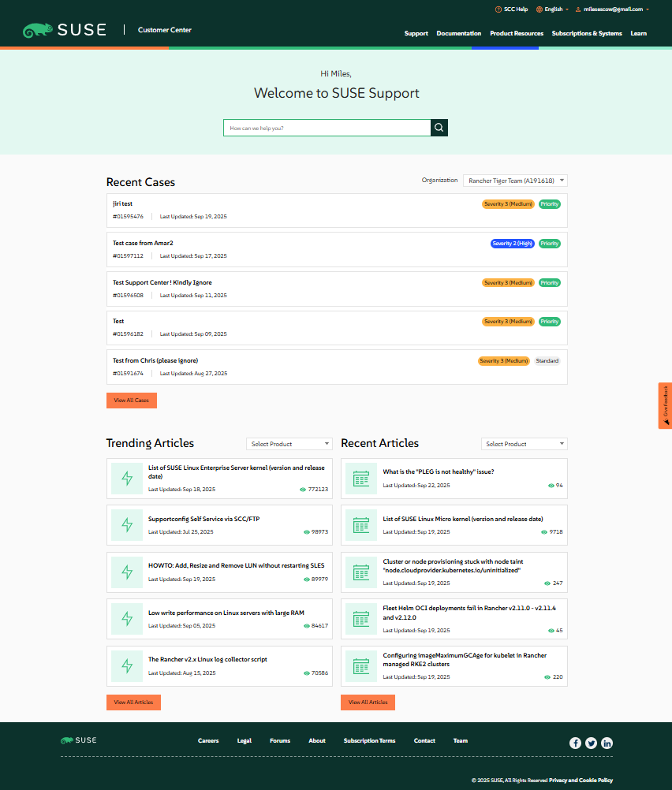Open the Documentation menu item
This screenshot has width=672, height=790.
(458, 33)
